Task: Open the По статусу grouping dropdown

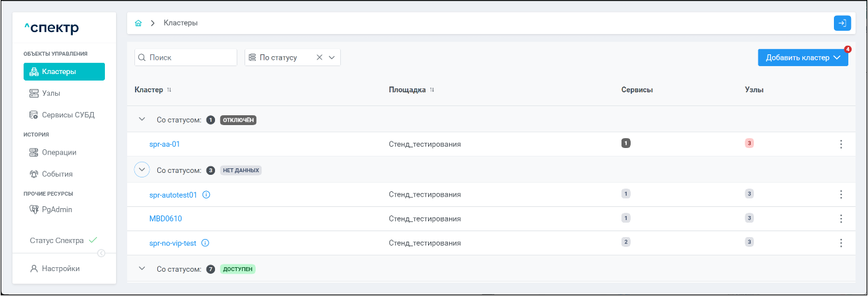Action: point(332,58)
